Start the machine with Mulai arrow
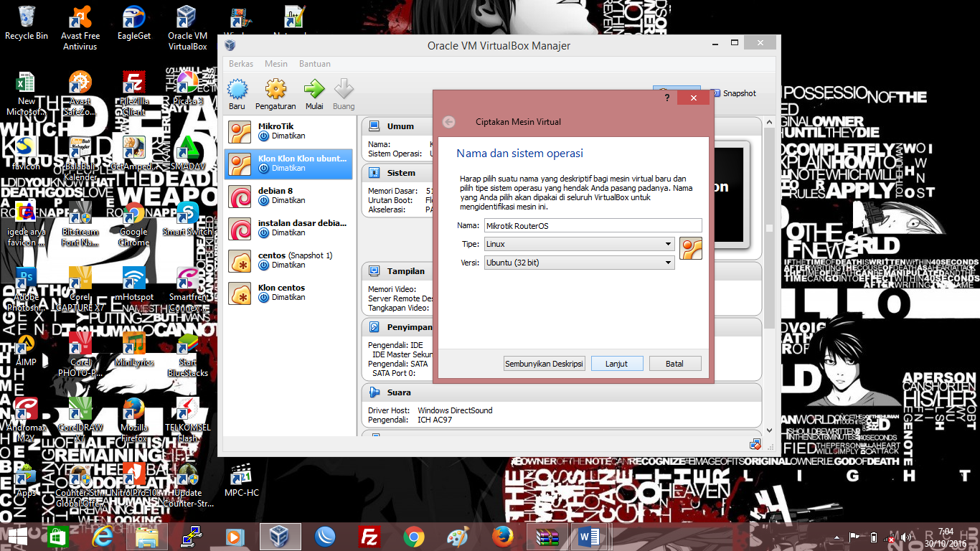 coord(314,90)
